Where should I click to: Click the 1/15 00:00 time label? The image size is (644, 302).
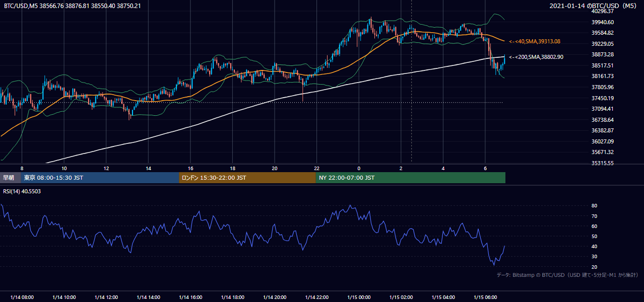tap(359, 297)
